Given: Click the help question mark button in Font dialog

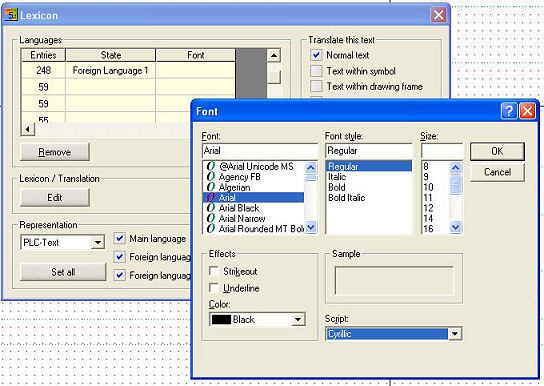Looking at the screenshot, I should click(509, 111).
